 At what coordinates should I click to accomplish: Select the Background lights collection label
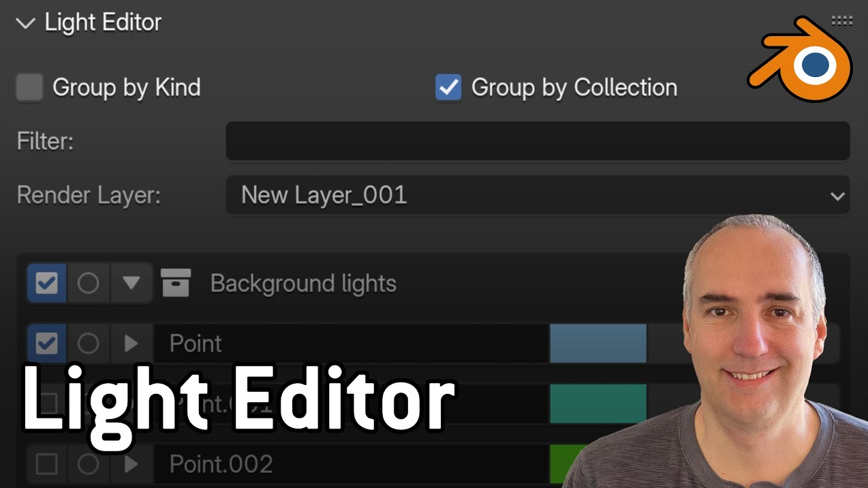(x=303, y=284)
